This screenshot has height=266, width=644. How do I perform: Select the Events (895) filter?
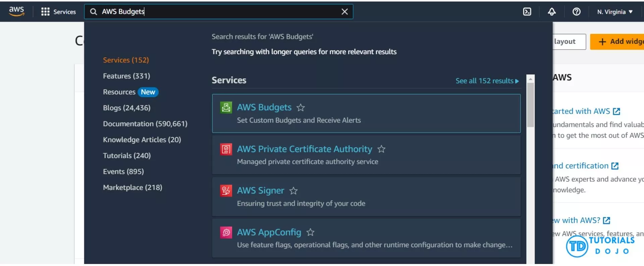[x=123, y=172]
